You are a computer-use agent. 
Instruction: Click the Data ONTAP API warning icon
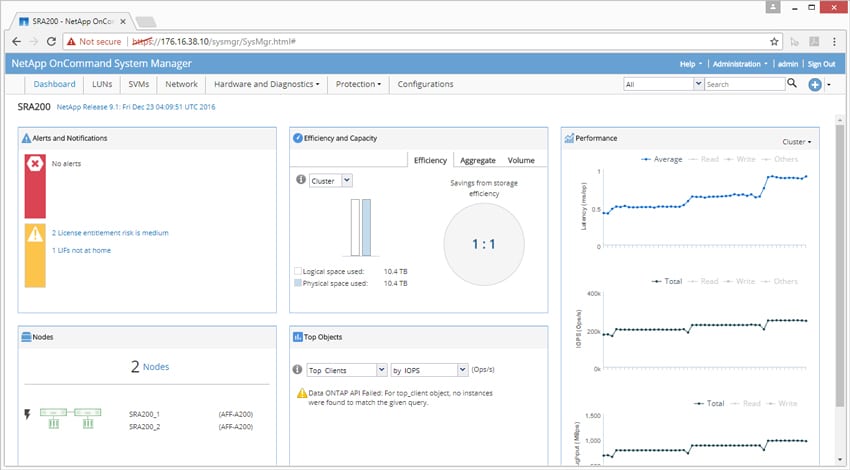302,393
